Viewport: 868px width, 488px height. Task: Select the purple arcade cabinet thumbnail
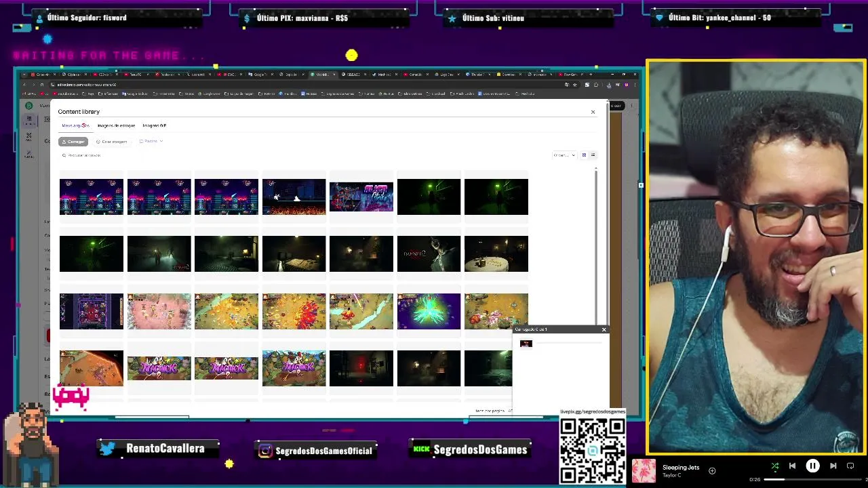(92, 311)
